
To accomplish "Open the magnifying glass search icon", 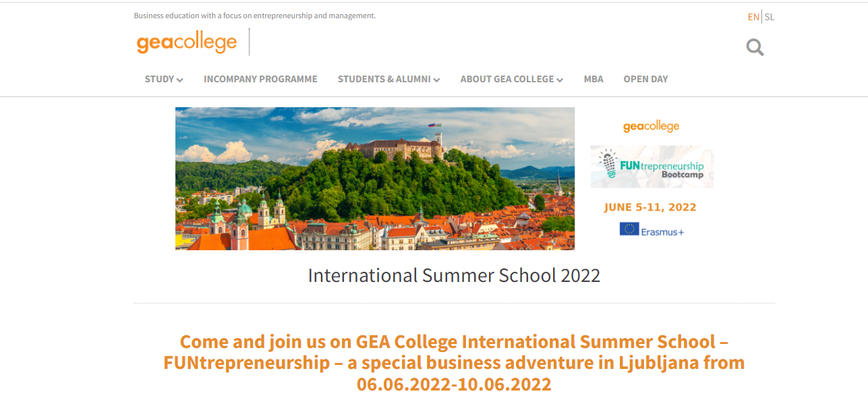I will point(755,47).
